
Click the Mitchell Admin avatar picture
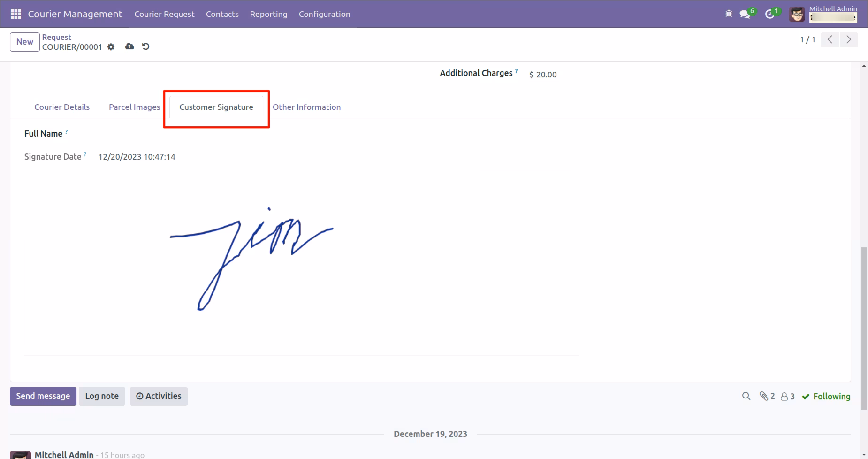point(797,14)
